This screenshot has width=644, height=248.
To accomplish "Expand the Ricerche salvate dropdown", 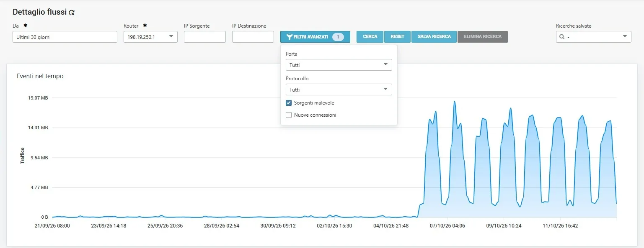I will [594, 37].
